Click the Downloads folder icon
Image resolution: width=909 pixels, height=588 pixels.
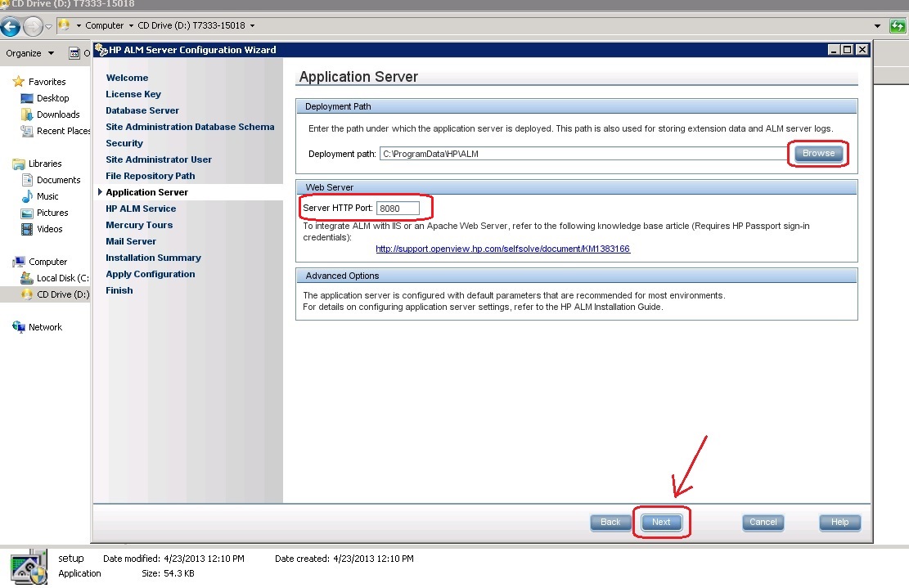pos(27,114)
